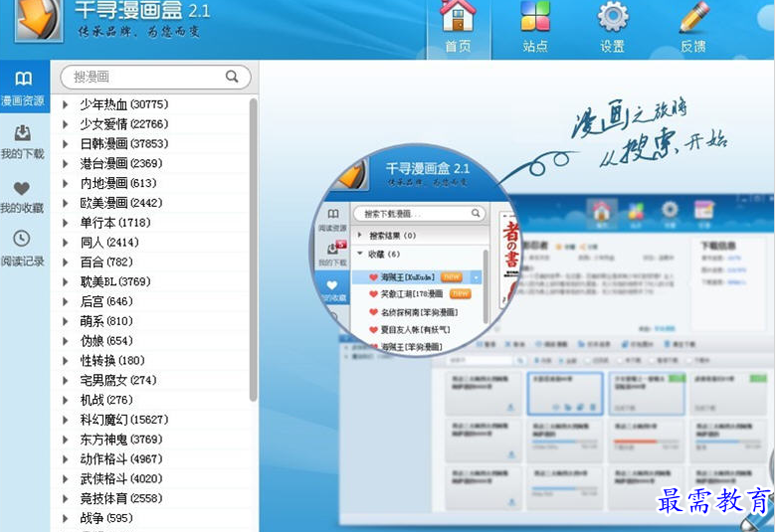The height and width of the screenshot is (532, 779).
Task: Click the 千寻漫画盒 orange arrow logo
Action: 40,19
